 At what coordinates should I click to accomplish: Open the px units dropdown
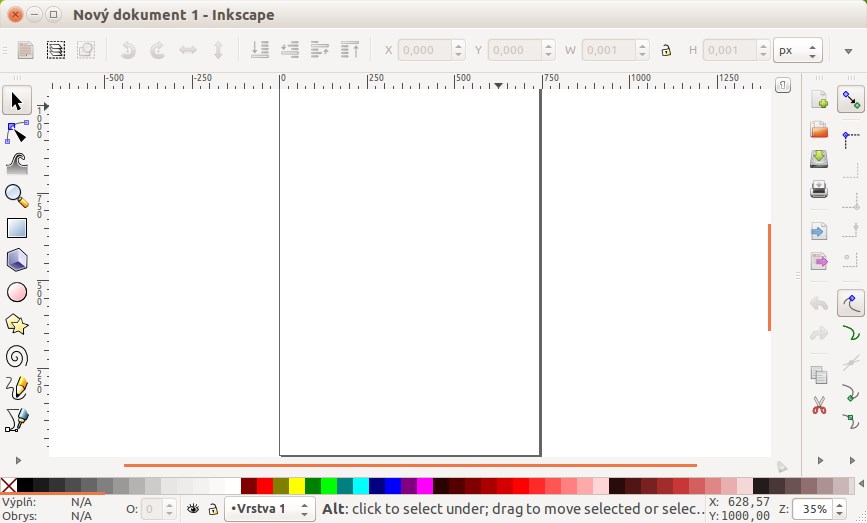pyautogui.click(x=798, y=50)
